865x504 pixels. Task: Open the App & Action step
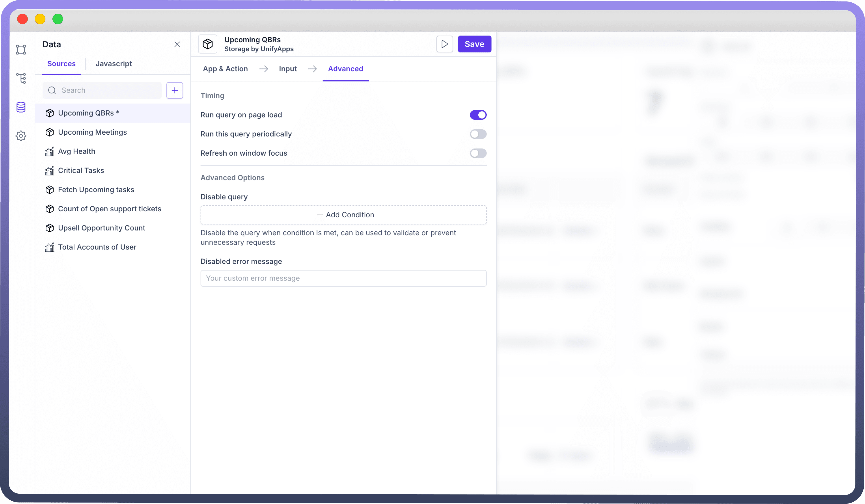pyautogui.click(x=225, y=69)
